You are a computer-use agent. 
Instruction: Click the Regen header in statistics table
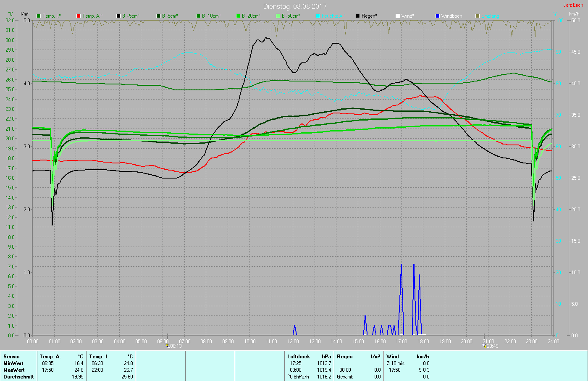pos(345,357)
